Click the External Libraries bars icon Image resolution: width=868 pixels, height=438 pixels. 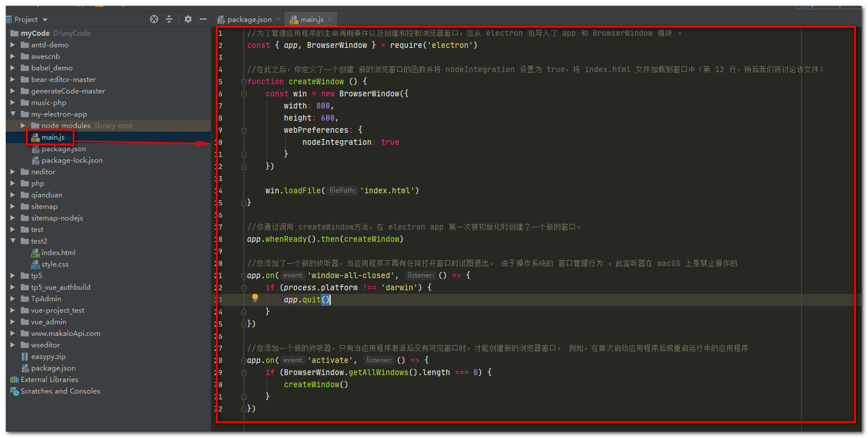(14, 380)
